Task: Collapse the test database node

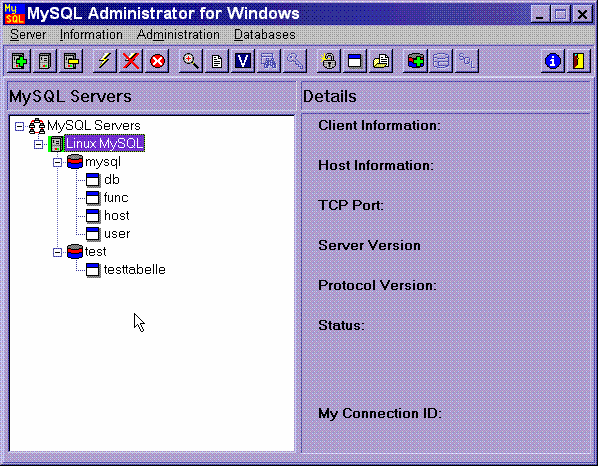Action: click(58, 252)
